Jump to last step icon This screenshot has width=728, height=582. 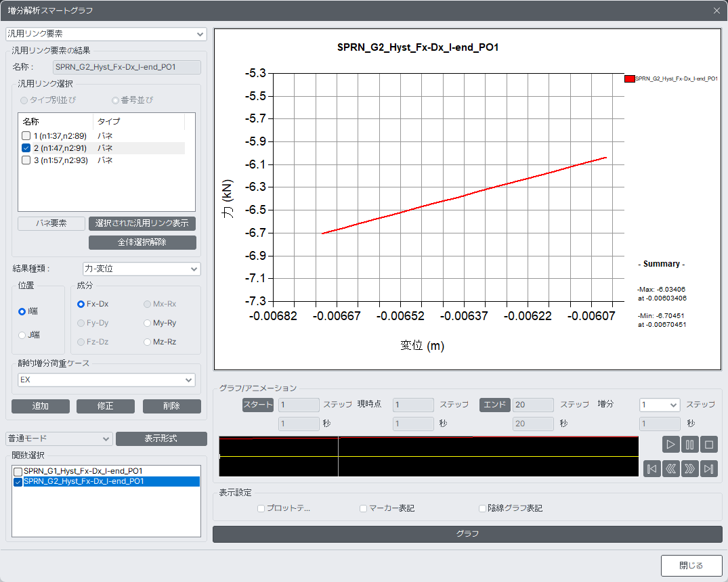[709, 468]
